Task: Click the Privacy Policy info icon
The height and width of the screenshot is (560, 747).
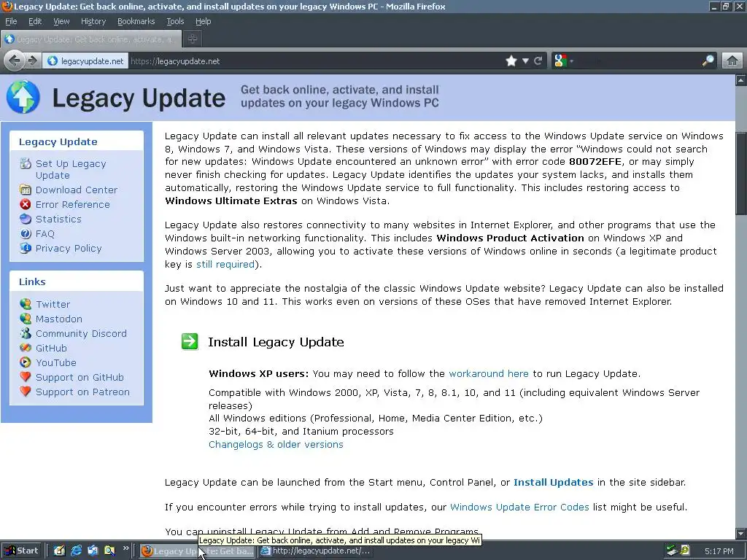Action: coord(26,248)
